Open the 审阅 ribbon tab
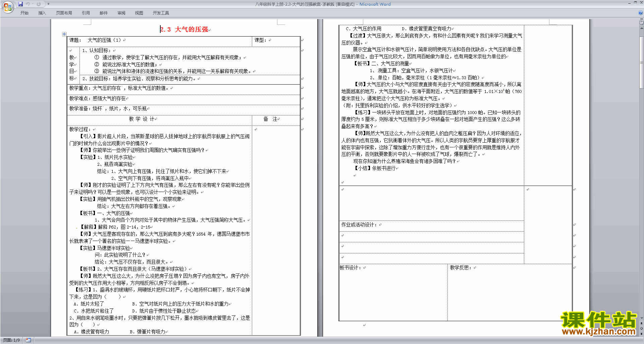644x344 pixels. tap(121, 13)
